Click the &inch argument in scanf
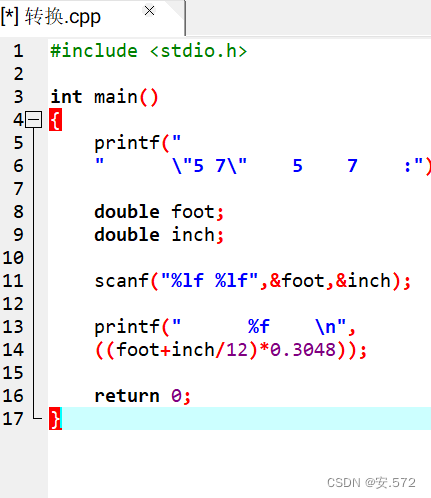 point(363,281)
